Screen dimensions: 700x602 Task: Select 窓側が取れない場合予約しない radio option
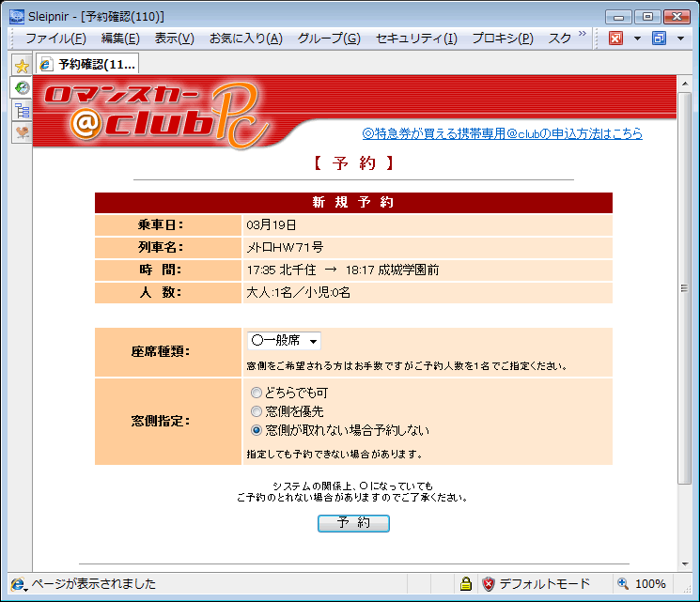pos(257,430)
